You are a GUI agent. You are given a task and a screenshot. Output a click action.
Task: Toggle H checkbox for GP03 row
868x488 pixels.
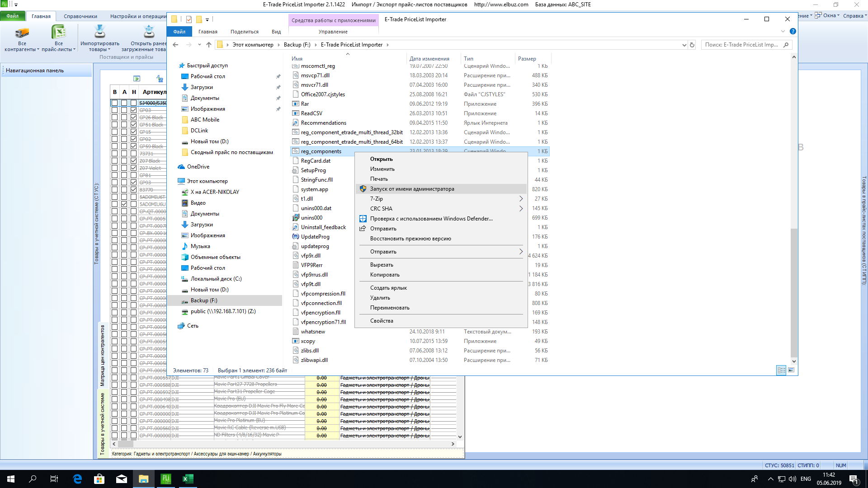pos(133,110)
